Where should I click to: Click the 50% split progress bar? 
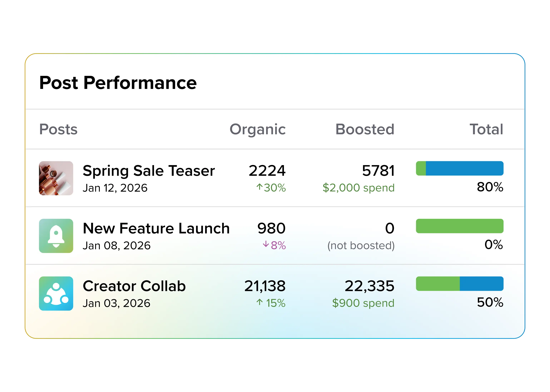click(x=460, y=284)
